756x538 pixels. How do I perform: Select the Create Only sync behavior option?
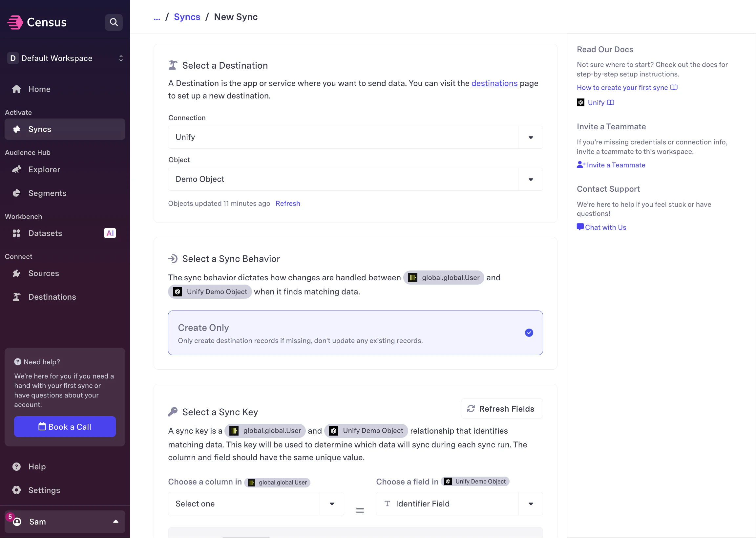coord(355,333)
